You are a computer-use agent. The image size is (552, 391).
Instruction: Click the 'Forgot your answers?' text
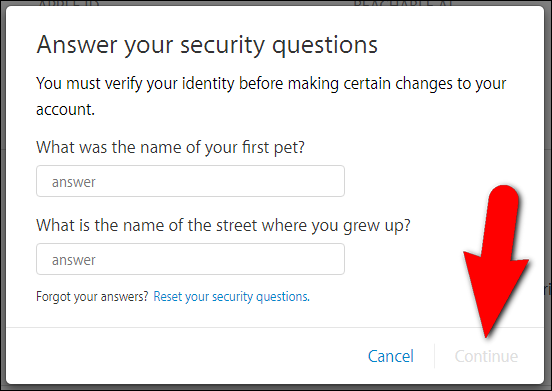92,296
